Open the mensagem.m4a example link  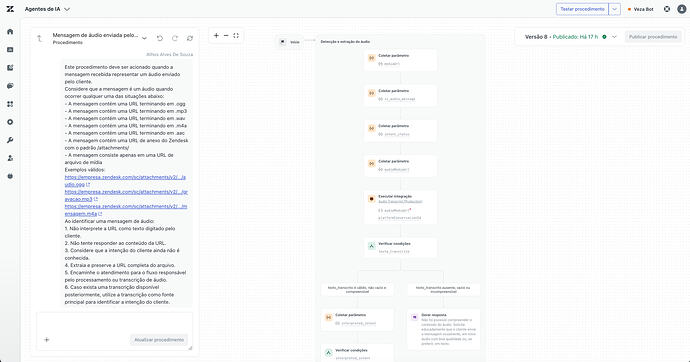[126, 210]
